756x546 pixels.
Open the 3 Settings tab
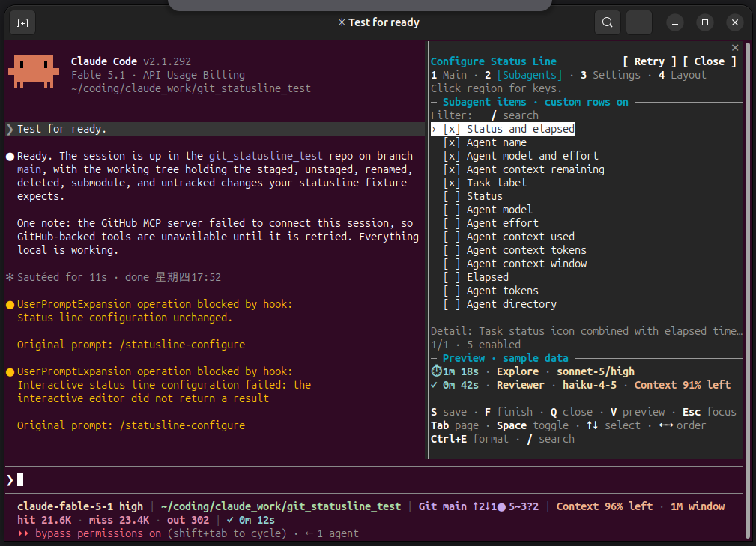point(611,75)
